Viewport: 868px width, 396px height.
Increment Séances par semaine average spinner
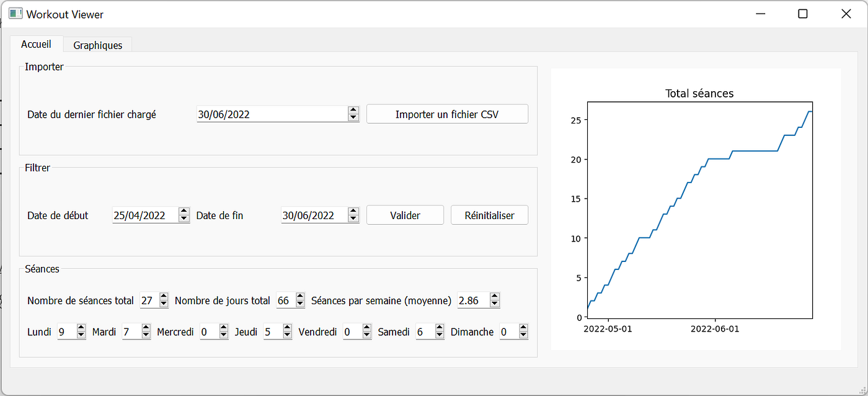(494, 297)
